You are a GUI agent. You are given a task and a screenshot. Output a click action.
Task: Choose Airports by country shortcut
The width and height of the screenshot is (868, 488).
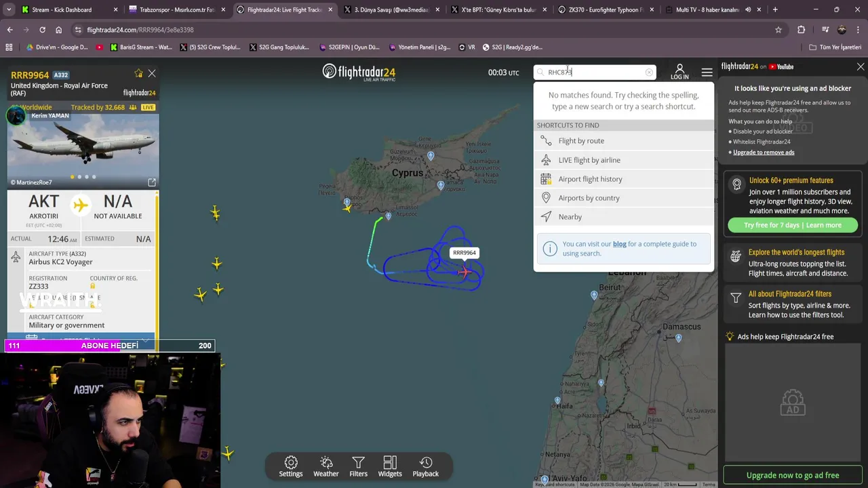point(624,198)
